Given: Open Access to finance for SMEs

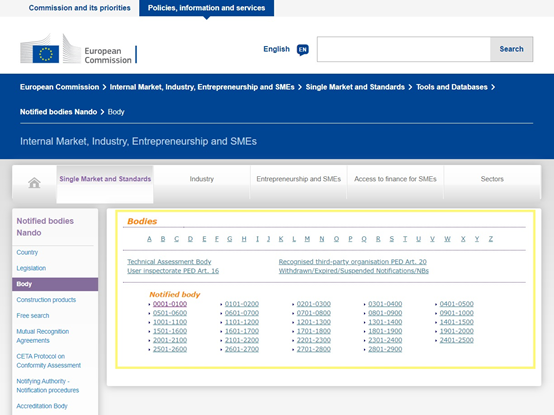Looking at the screenshot, I should [395, 179].
